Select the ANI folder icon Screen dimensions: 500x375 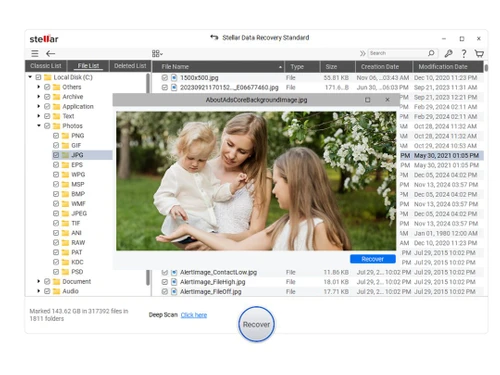[x=65, y=233]
